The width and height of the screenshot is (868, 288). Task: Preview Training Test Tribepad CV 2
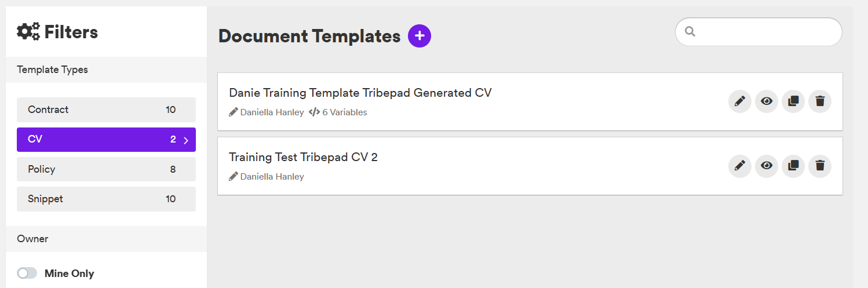[766, 166]
